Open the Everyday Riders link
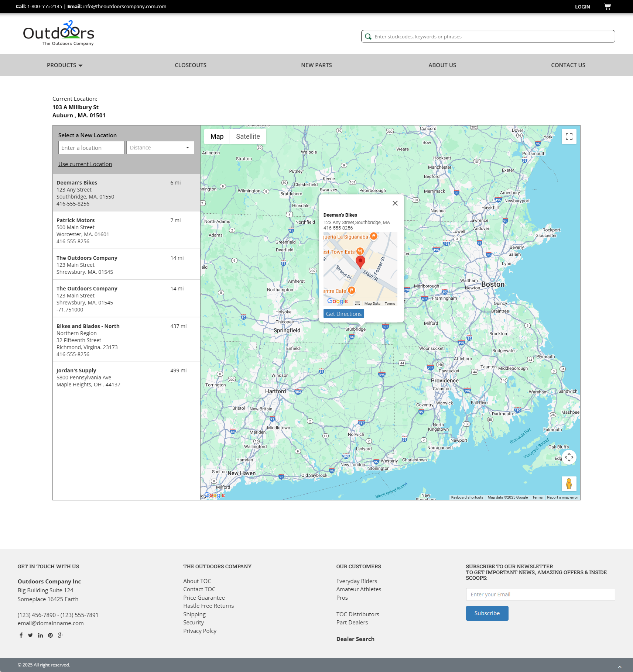Screen dimensions: 633x672 (x=357, y=581)
